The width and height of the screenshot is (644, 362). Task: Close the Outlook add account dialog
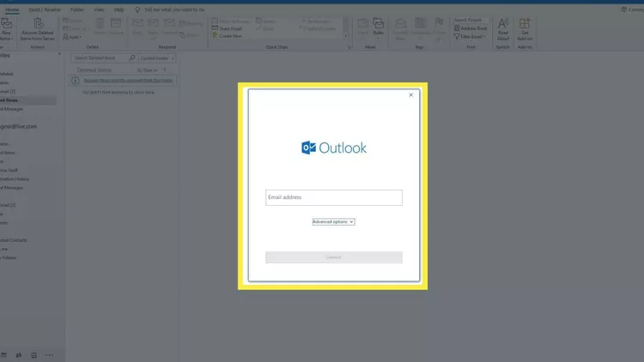410,95
